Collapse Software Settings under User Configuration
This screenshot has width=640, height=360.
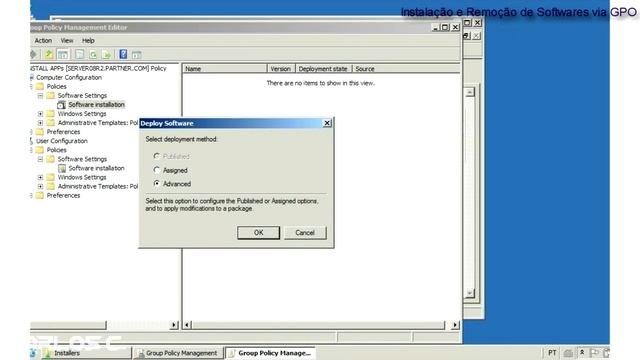pos(40,159)
